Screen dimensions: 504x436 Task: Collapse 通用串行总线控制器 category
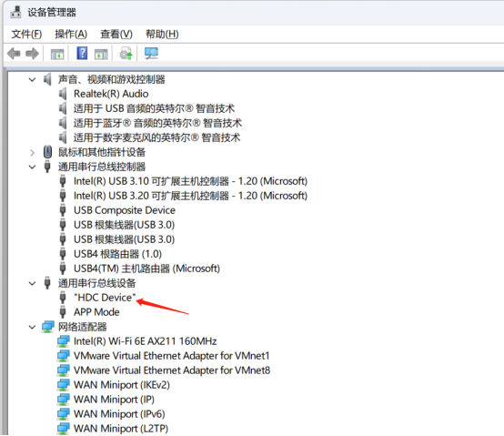[x=32, y=167]
